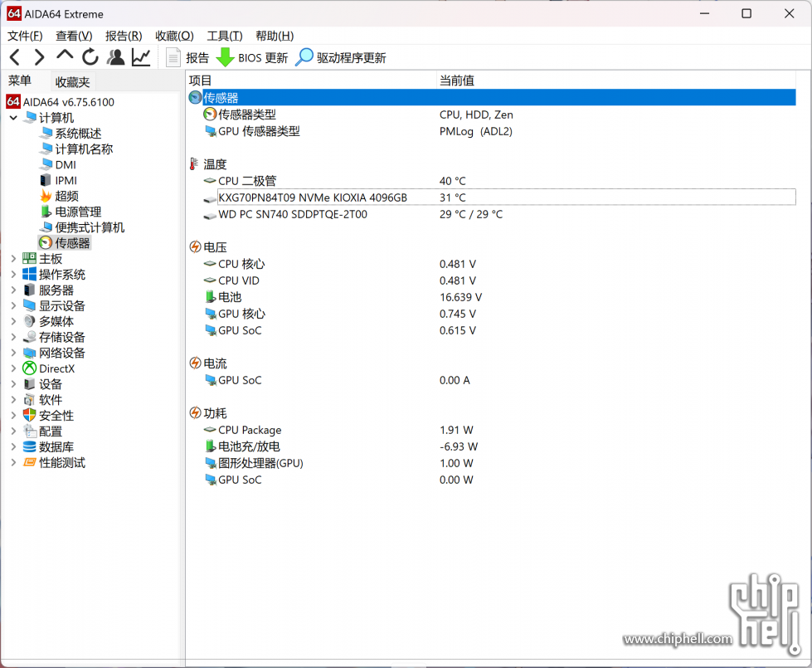
Task: Click the 报告 report document icon
Action: click(173, 57)
